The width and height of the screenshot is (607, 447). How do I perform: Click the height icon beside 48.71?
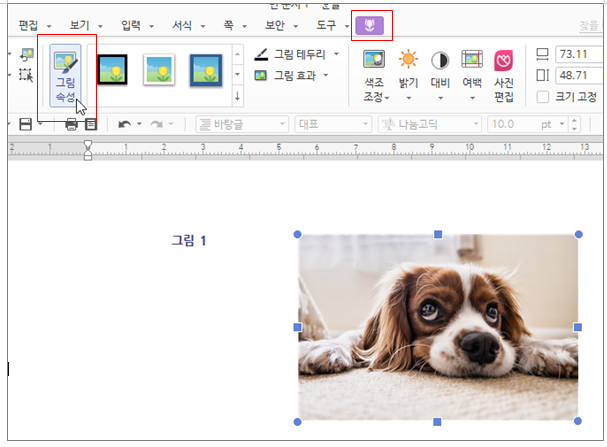click(x=542, y=75)
